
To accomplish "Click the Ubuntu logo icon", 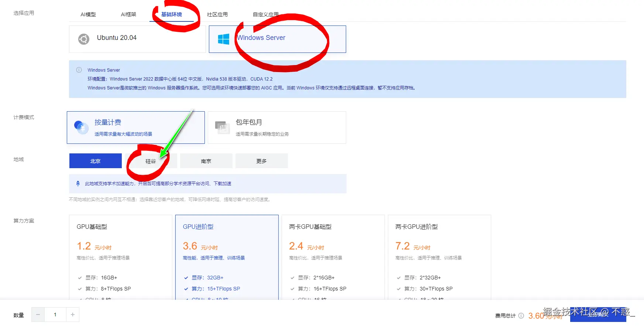I will click(84, 39).
